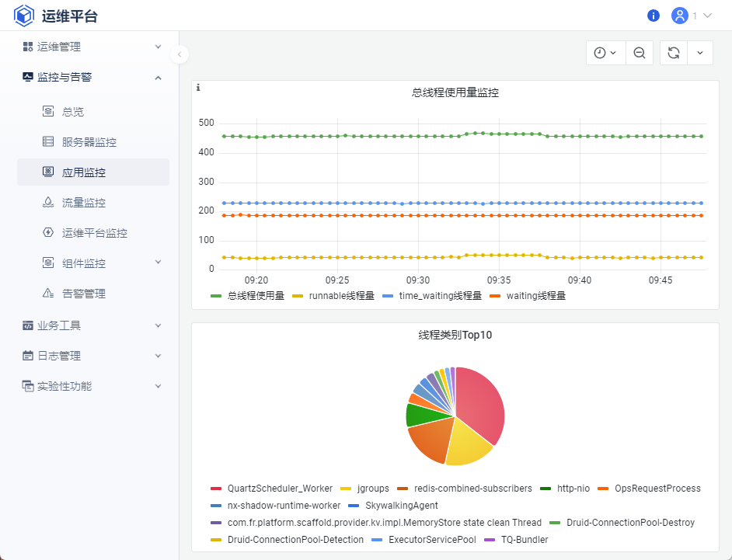Click the 线程类别Top10 panel title
Image resolution: width=732 pixels, height=560 pixels.
455,336
